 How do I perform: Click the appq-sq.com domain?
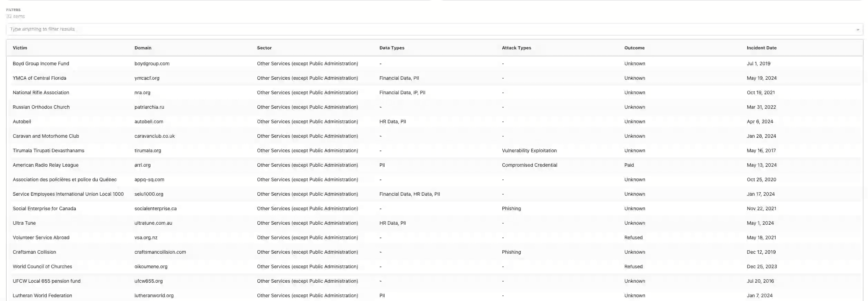tap(149, 179)
